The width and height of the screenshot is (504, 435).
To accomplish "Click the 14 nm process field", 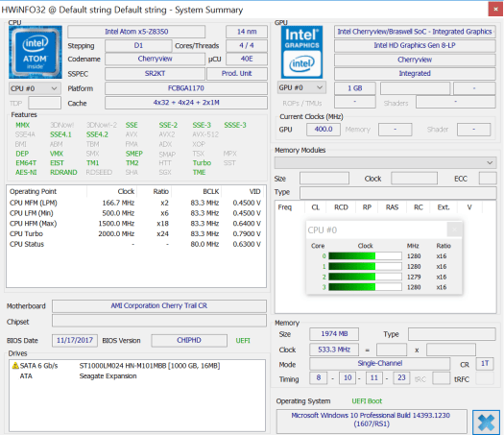I will coord(247,32).
